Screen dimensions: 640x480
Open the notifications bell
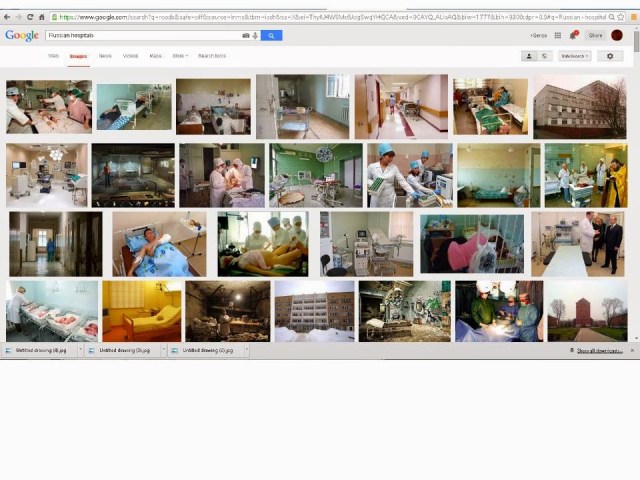pyautogui.click(x=574, y=35)
